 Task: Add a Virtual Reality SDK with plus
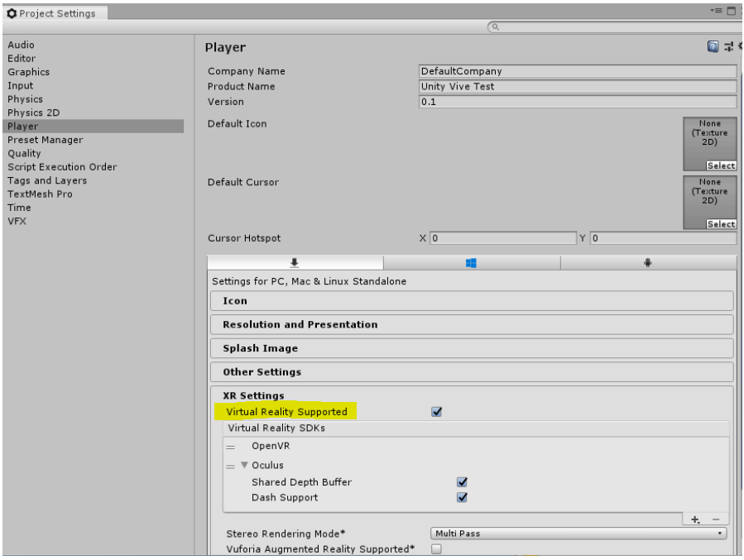[696, 519]
